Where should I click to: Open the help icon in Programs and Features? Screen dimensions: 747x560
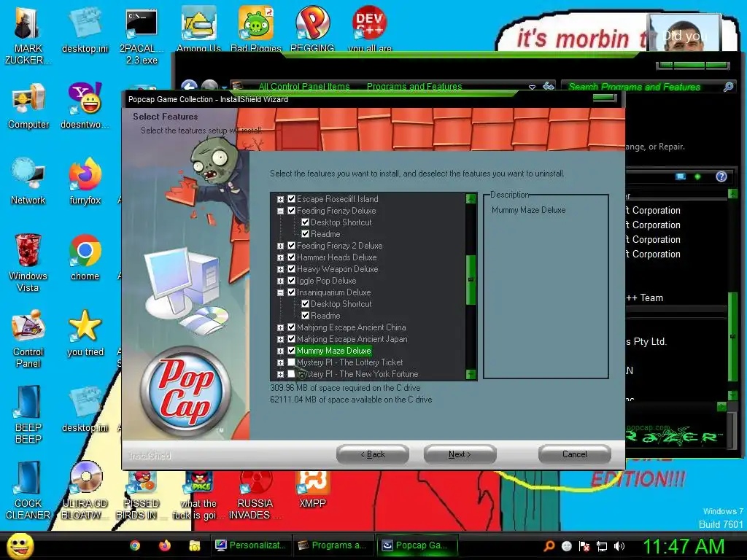point(721,176)
